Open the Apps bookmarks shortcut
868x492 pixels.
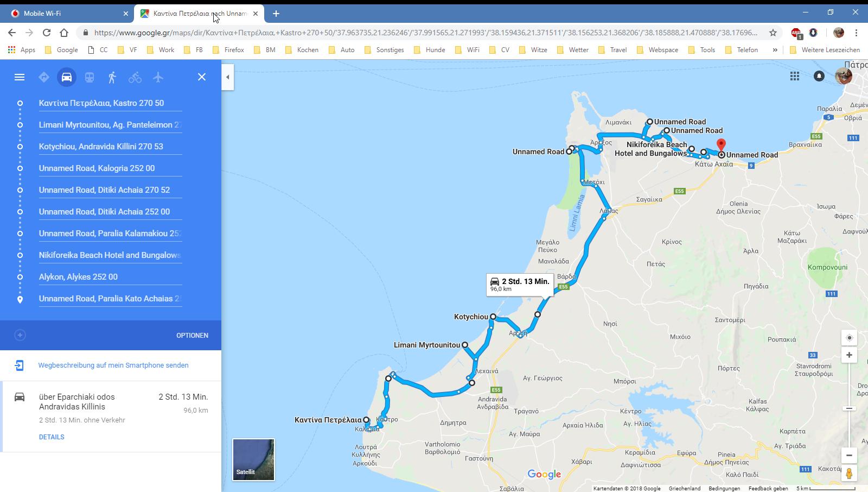(x=22, y=49)
